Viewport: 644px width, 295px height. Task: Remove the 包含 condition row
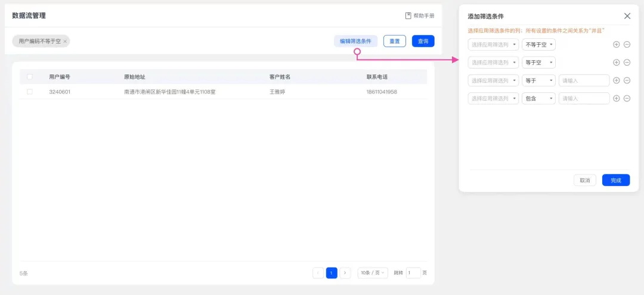[627, 98]
